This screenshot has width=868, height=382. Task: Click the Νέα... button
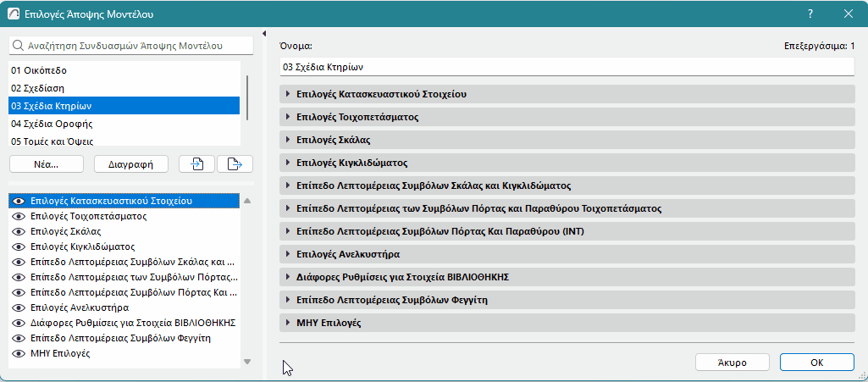point(47,163)
